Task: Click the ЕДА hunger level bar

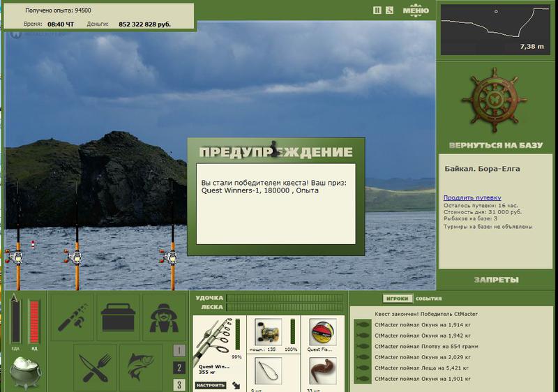Action: [15, 322]
